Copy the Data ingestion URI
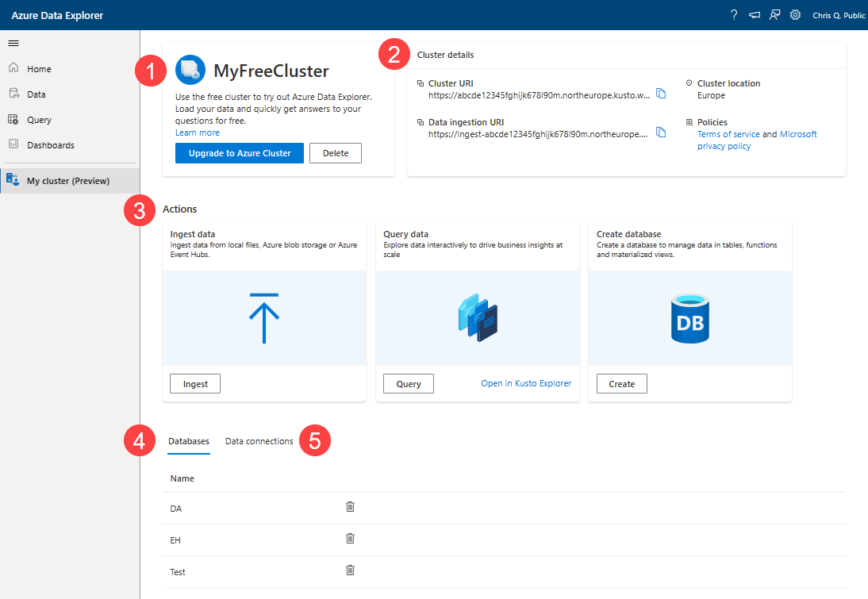 (661, 133)
